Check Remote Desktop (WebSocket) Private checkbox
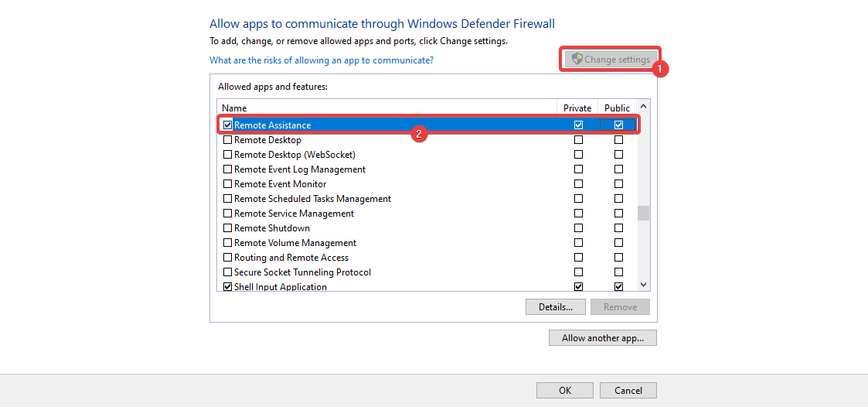This screenshot has height=407, width=868. [x=578, y=154]
